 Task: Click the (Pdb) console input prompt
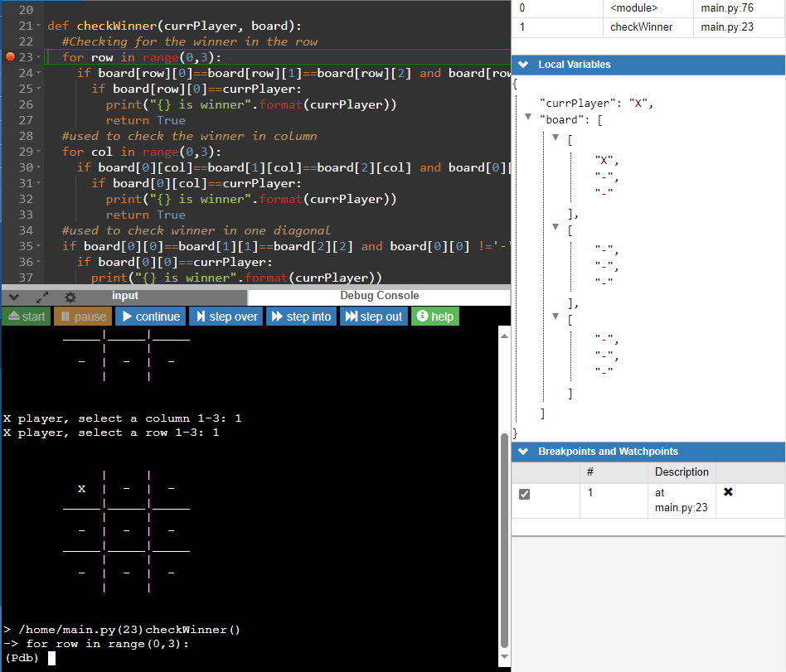[x=50, y=657]
